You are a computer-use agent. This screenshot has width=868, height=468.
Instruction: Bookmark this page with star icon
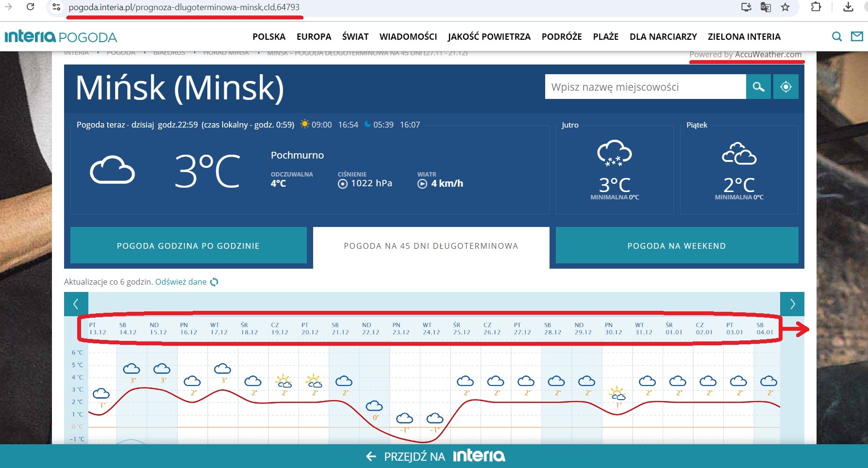click(x=785, y=7)
